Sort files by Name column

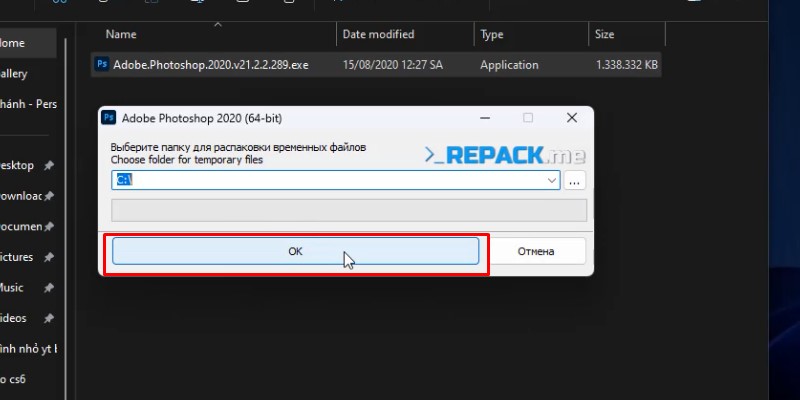121,34
